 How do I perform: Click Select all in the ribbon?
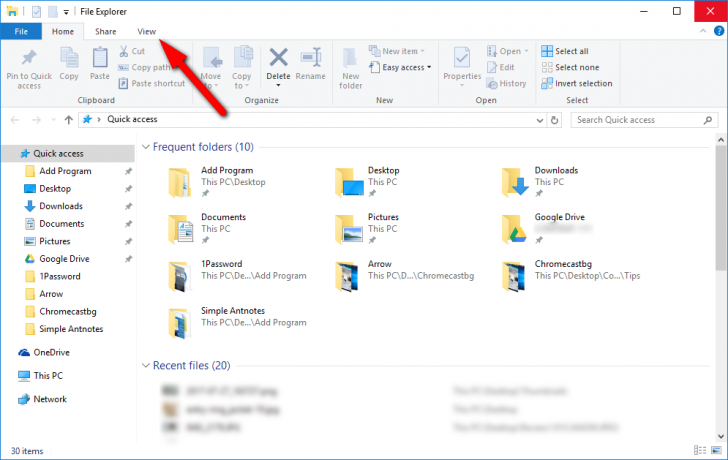pos(565,51)
